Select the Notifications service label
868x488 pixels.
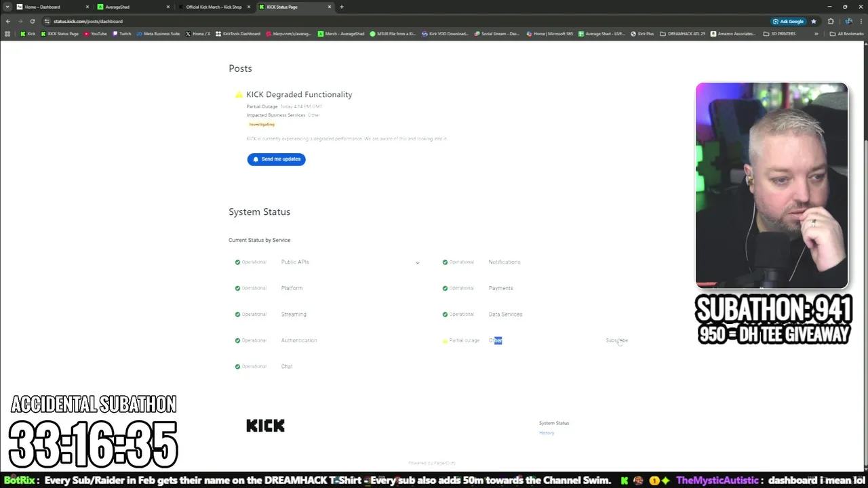click(505, 262)
